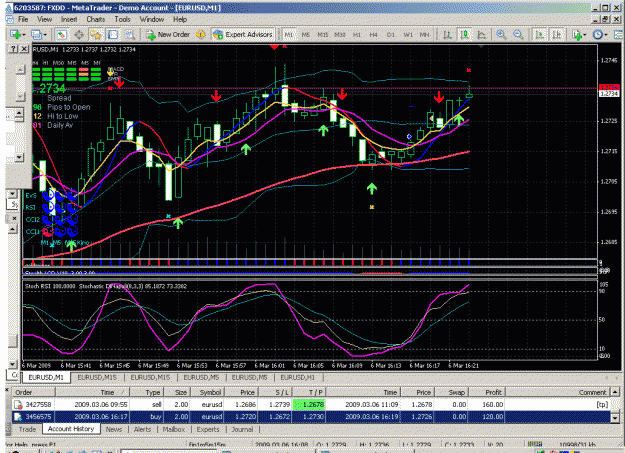Click the order icon in row 3456575
The height and width of the screenshot is (453, 625).
pos(18,417)
